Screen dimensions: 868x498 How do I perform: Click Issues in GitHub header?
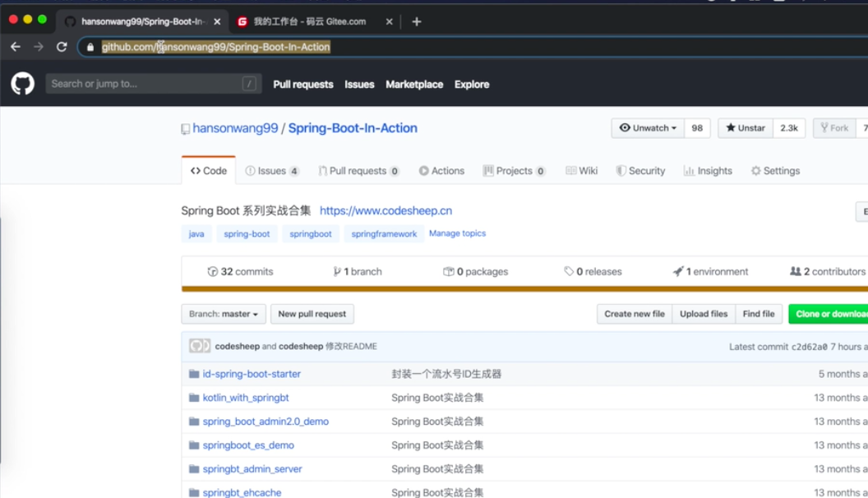pyautogui.click(x=359, y=85)
